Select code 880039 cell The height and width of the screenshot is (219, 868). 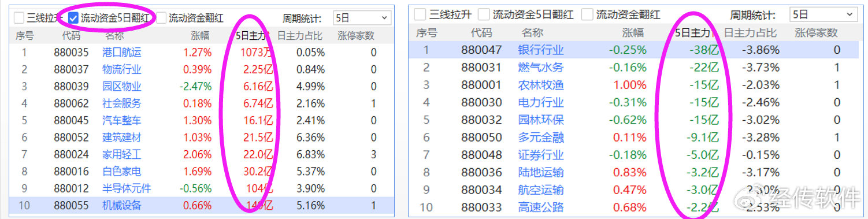click(x=71, y=87)
